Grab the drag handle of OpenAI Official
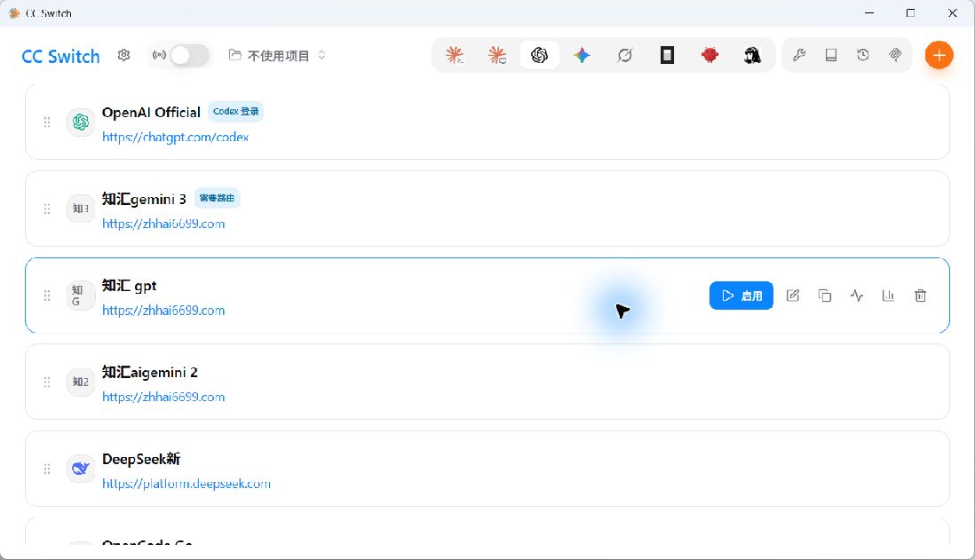Image resolution: width=975 pixels, height=560 pixels. (x=47, y=122)
